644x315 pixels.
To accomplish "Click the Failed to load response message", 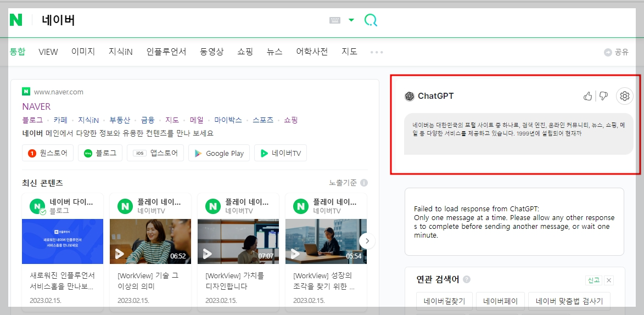I will click(x=514, y=221).
